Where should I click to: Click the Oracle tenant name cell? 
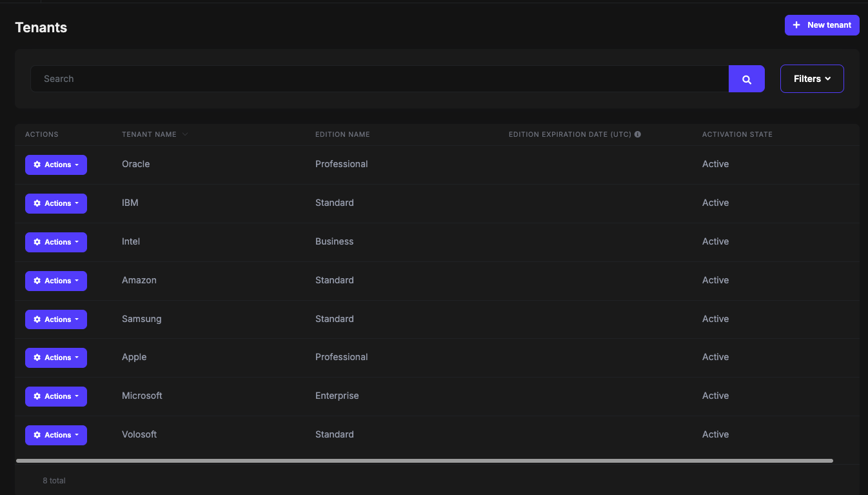(135, 164)
